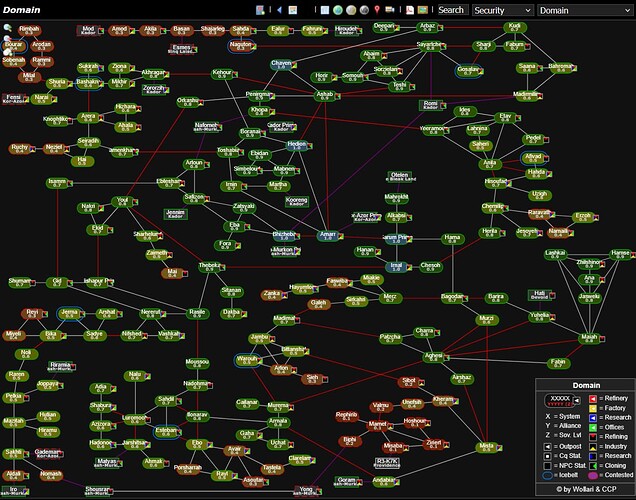The width and height of the screenshot is (636, 500).
Task: Select the Hedion system node
Action: [x=297, y=145]
